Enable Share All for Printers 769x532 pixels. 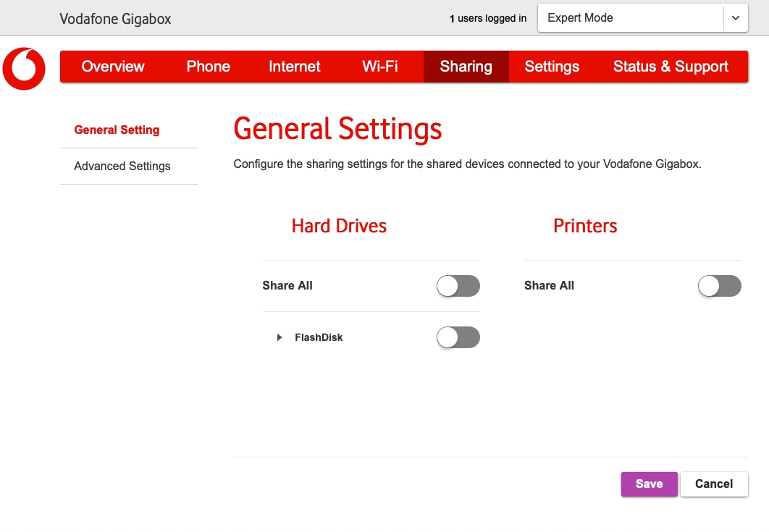719,286
